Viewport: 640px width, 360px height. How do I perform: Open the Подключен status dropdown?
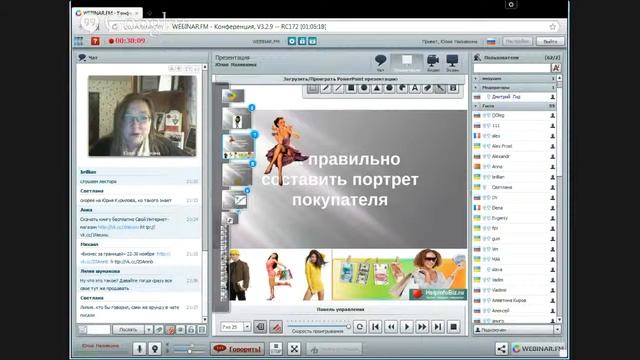pyautogui.click(x=557, y=329)
